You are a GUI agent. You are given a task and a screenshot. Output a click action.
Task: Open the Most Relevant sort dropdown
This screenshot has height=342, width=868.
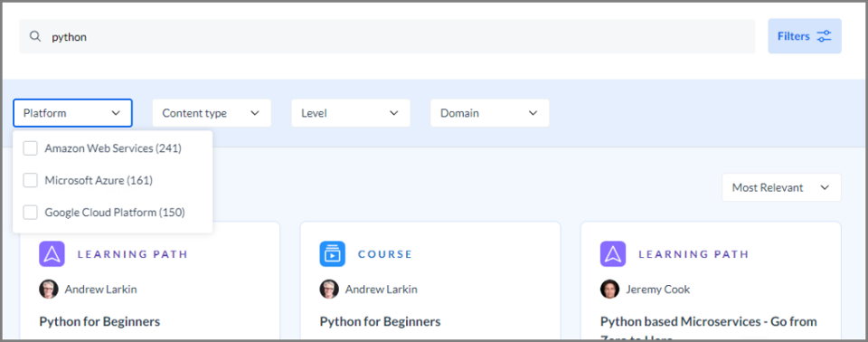781,187
